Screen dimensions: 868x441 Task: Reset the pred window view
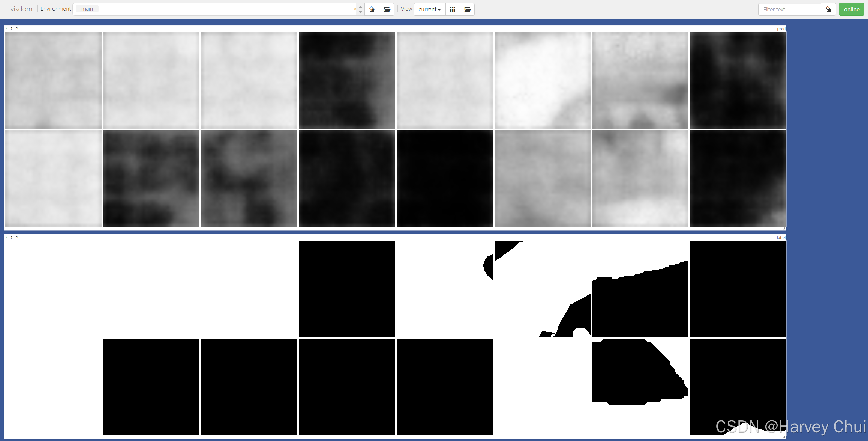(17, 29)
